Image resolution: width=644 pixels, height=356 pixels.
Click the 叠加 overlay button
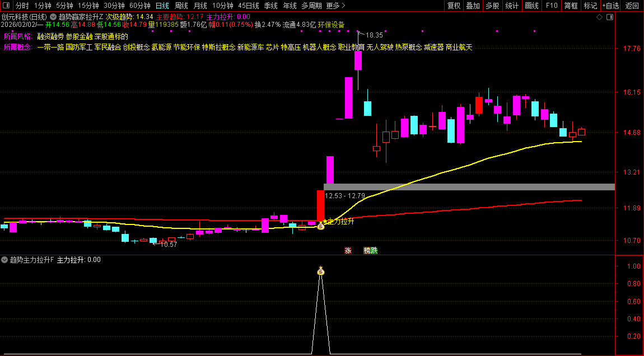click(x=473, y=6)
